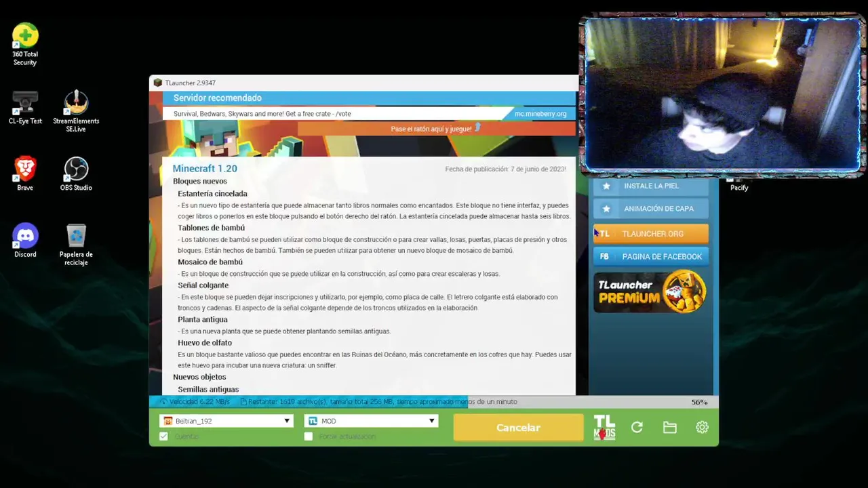Screen dimensions: 868x488
Task: Open the MOD version dropdown
Action: 372,421
